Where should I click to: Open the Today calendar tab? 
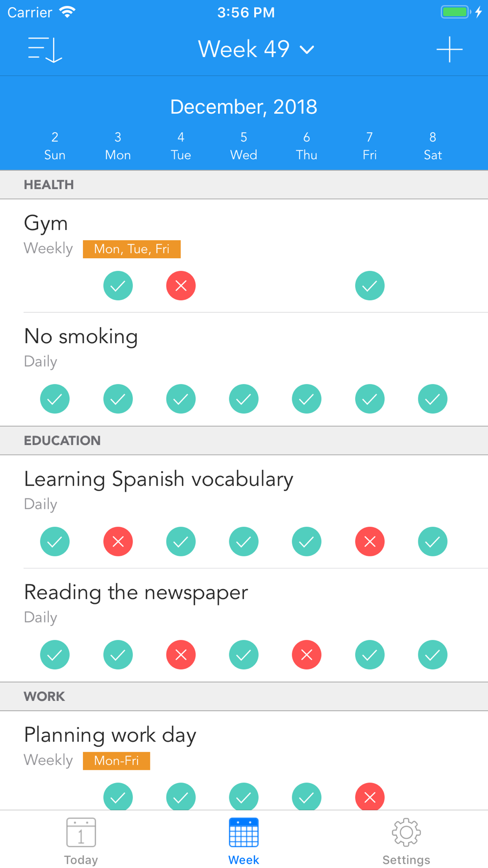click(81, 841)
